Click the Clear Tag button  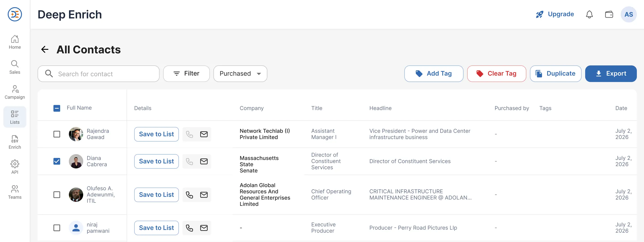pos(496,74)
